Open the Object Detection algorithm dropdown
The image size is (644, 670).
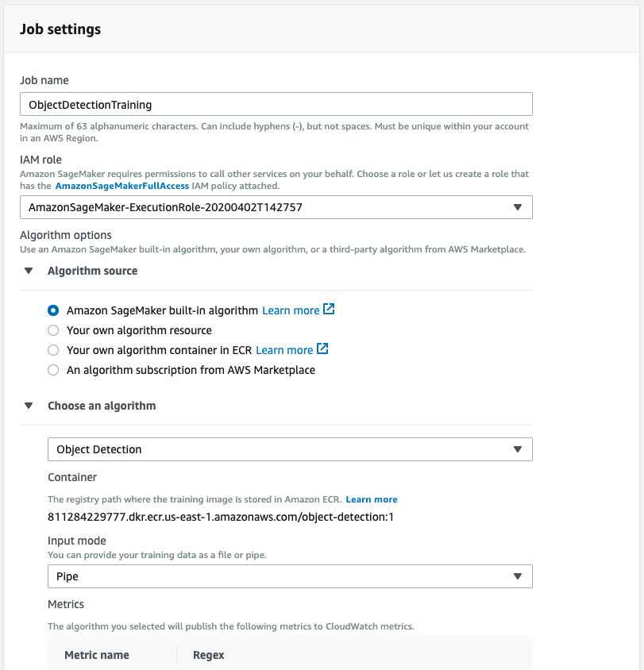pyautogui.click(x=290, y=449)
